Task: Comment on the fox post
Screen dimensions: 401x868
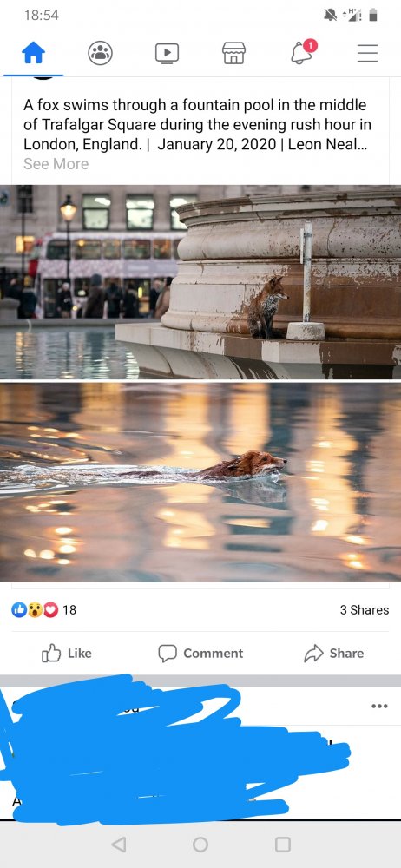Action: [200, 654]
